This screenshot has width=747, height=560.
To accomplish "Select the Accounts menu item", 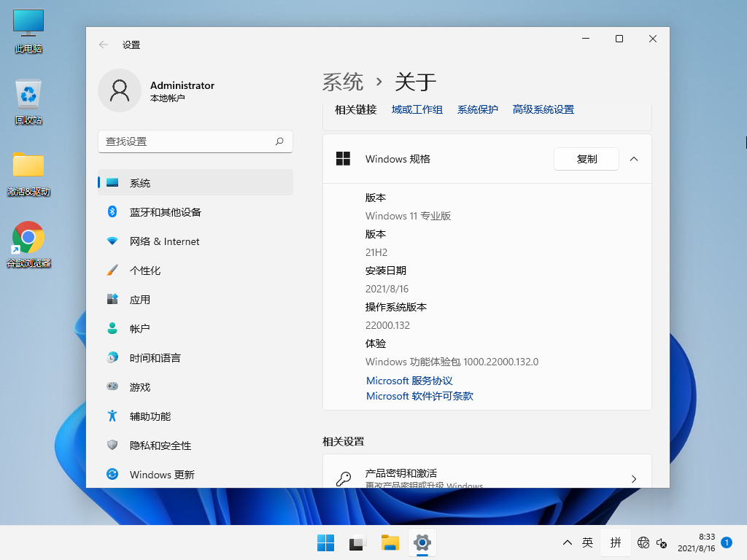I will (140, 329).
